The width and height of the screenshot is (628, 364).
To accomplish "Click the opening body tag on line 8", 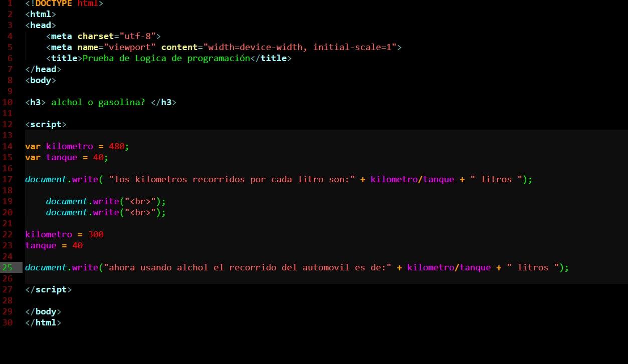I will click(x=41, y=80).
